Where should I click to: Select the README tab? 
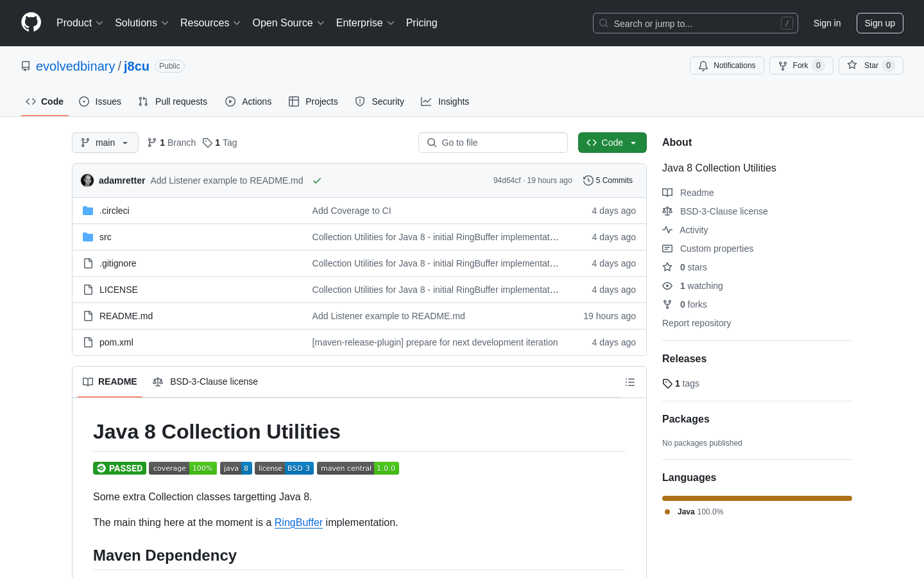click(110, 382)
